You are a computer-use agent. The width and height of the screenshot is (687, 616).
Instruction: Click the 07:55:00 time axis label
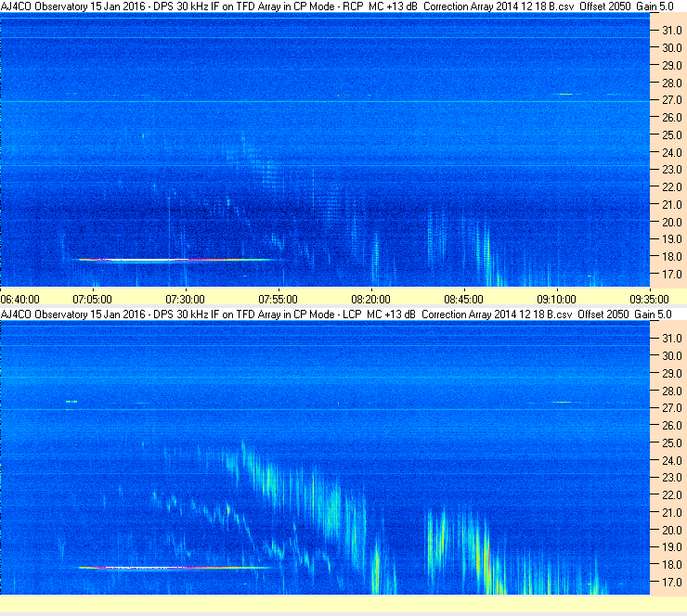[x=279, y=300]
